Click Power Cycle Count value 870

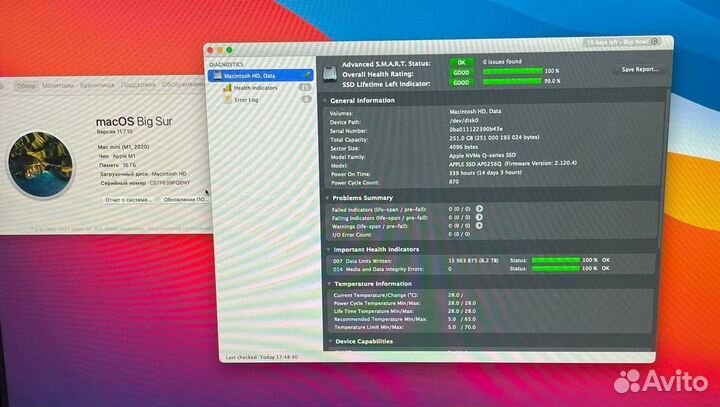pos(454,181)
